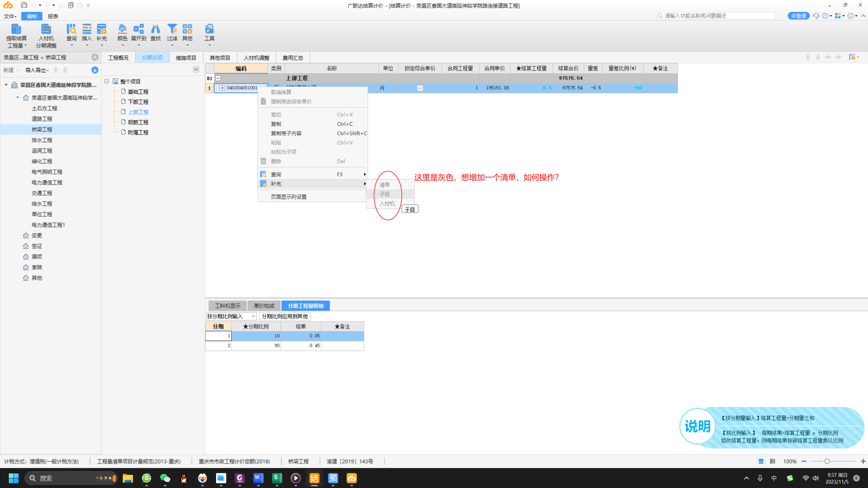The width and height of the screenshot is (868, 488).
Task: Open the 变更 node in project tree
Action: tap(37, 235)
